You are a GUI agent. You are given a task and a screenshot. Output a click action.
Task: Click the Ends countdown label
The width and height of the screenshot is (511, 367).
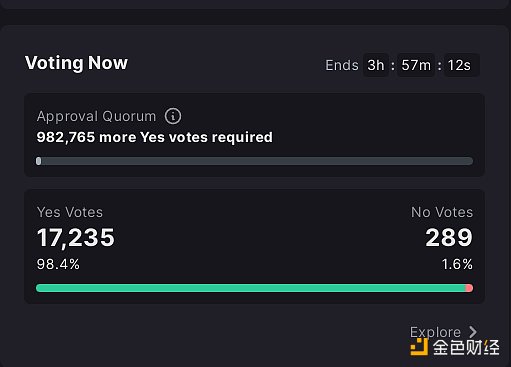point(342,65)
